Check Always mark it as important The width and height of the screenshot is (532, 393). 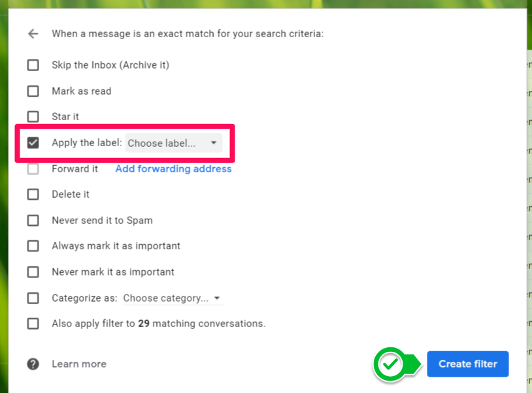click(33, 246)
